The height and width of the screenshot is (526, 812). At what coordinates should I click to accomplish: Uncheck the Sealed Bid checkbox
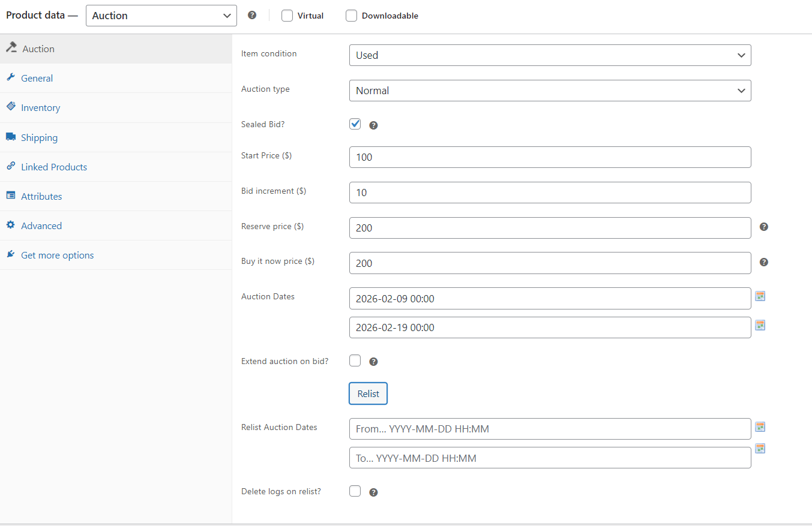coord(355,124)
